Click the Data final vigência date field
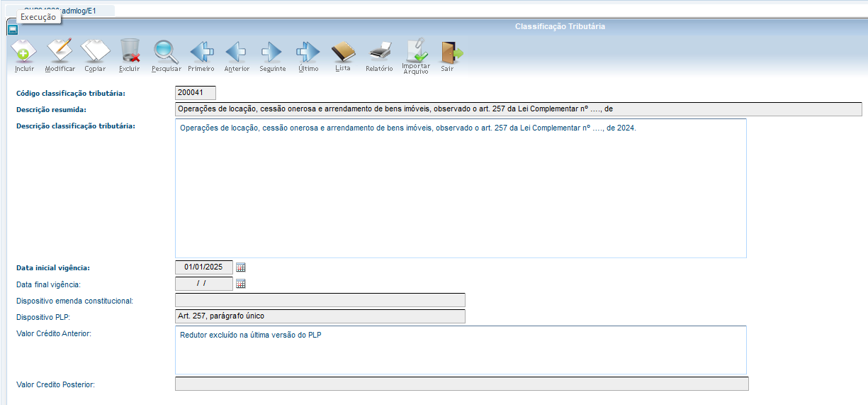 [x=204, y=284]
